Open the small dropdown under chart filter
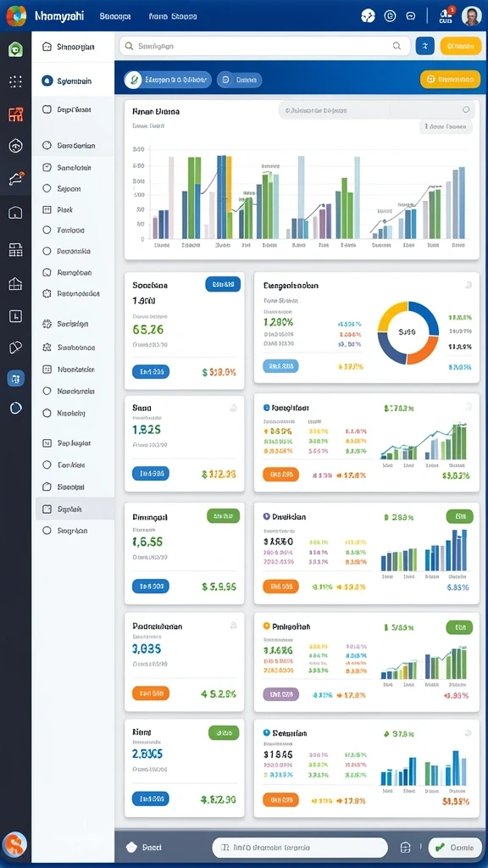 [446, 127]
